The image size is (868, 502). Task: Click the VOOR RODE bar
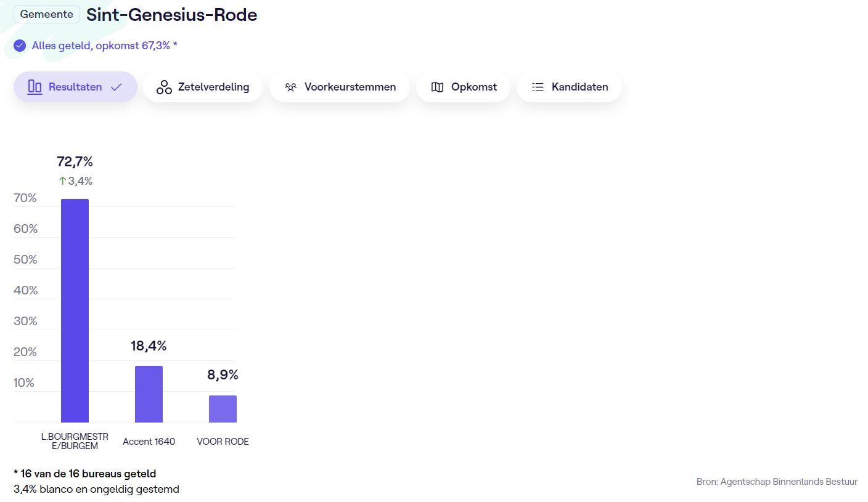223,408
